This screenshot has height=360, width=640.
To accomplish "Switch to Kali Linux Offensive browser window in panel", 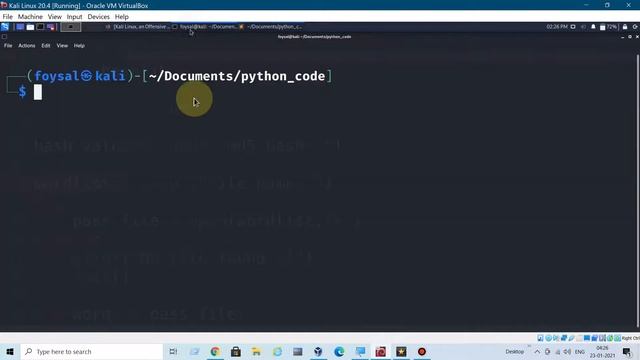I will point(138,27).
